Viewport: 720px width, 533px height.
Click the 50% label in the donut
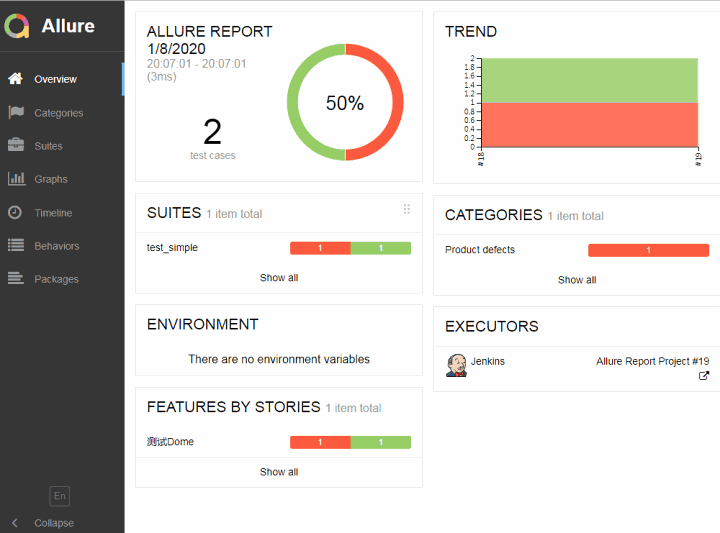pyautogui.click(x=345, y=103)
